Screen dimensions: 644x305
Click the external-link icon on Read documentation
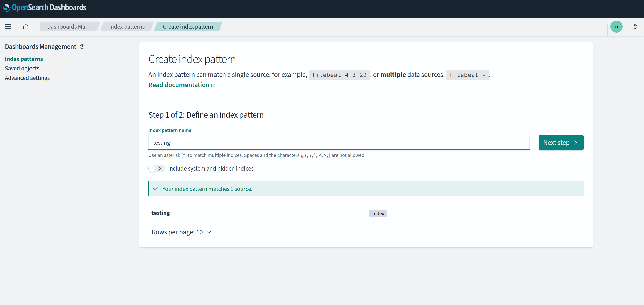click(x=213, y=85)
